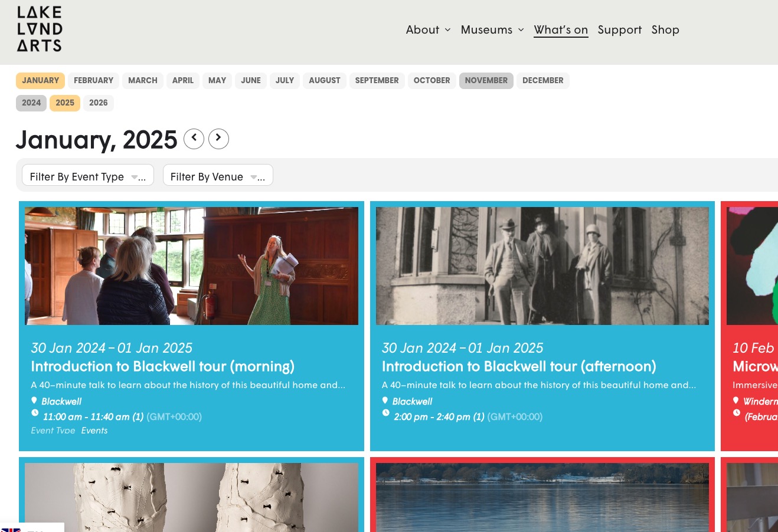The height and width of the screenshot is (532, 778).
Task: Open Introduction to Blackwell tour (morning)
Action: tap(162, 366)
